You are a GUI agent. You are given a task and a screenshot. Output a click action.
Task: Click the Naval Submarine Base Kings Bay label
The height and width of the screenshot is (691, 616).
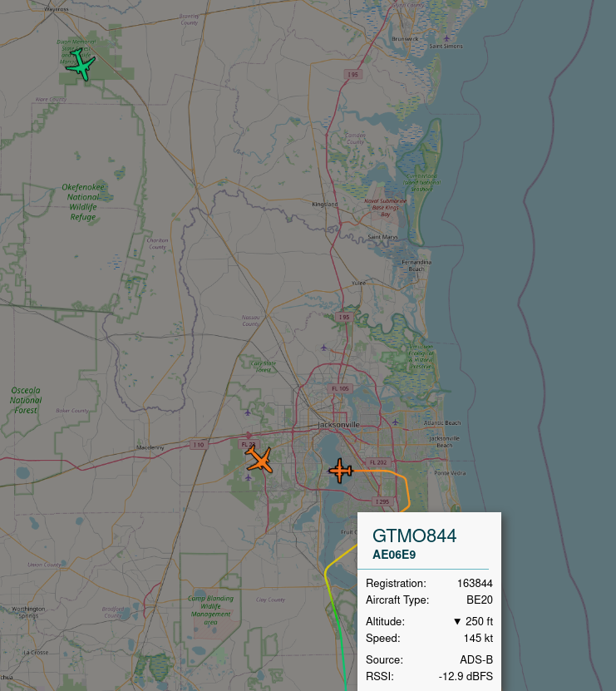point(386,208)
